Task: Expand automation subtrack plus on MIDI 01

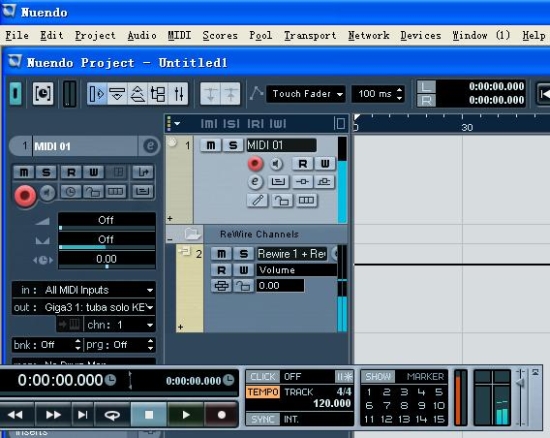Action: [170, 218]
